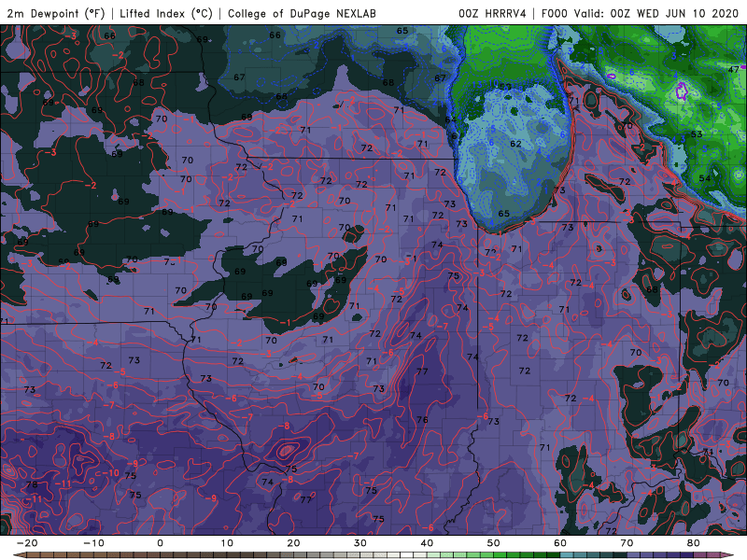Image resolution: width=747 pixels, height=560 pixels.
Task: Click the -10 lifted index contour label
Action: tap(111, 473)
